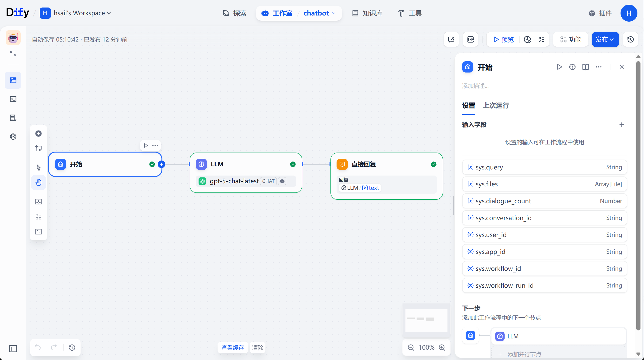Open the Plugins menu
644x360 pixels.
click(600, 13)
